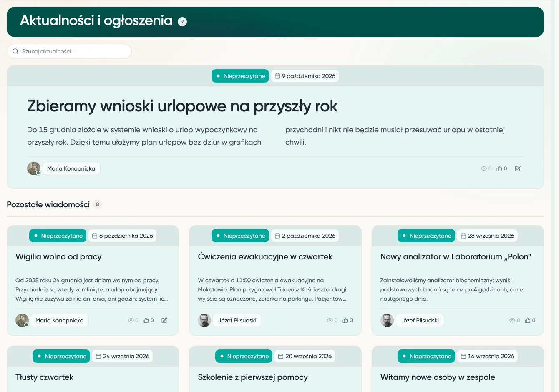Edit the "Zbieramy wnioski urlopowe" article
This screenshot has height=392, width=559.
tap(518, 168)
